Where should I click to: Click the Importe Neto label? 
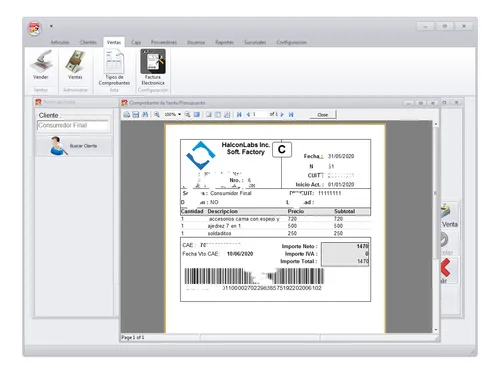coord(299,246)
